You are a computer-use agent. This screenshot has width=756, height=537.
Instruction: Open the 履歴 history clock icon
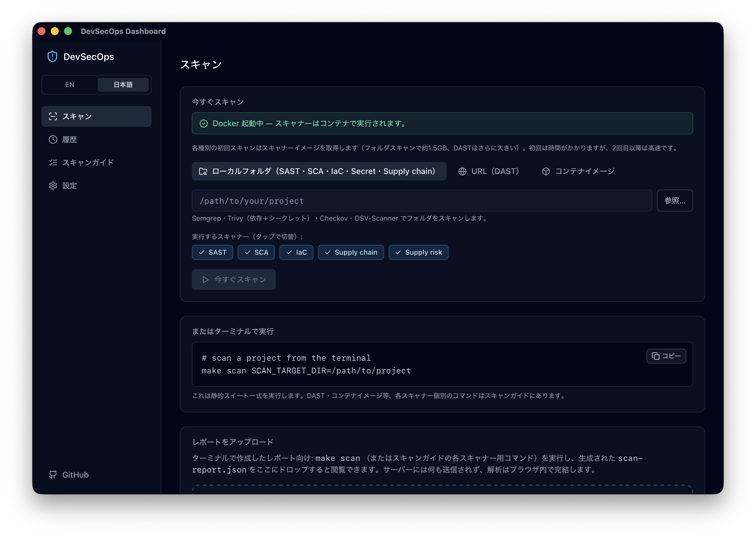pyautogui.click(x=53, y=139)
